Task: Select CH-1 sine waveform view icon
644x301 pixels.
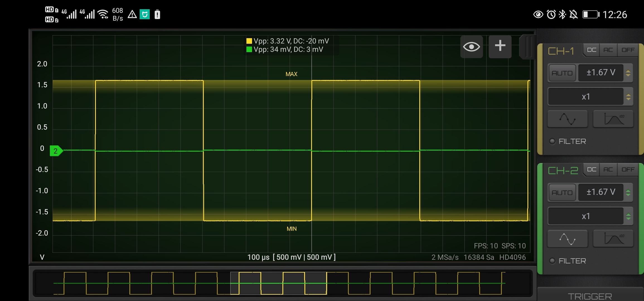Action: (568, 119)
